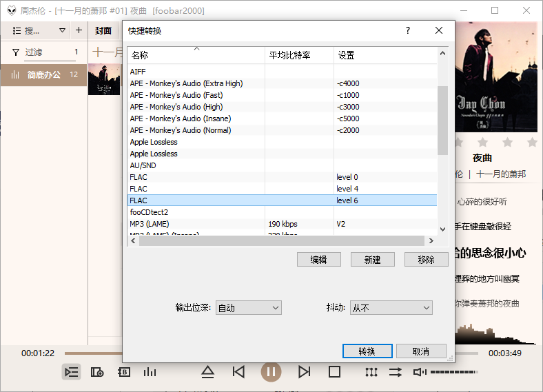Screen dimensions: 543x392
Task: Click the 移除 button
Action: click(427, 260)
